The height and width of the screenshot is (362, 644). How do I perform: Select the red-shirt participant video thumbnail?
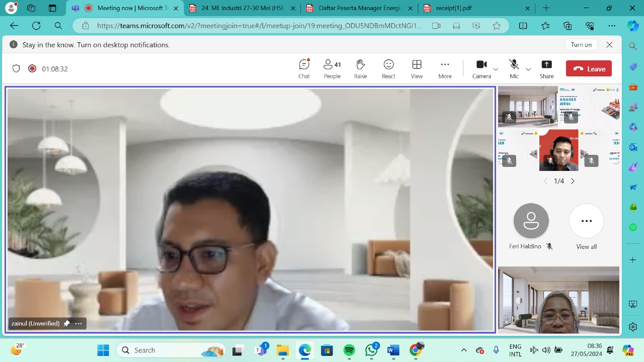click(x=558, y=150)
